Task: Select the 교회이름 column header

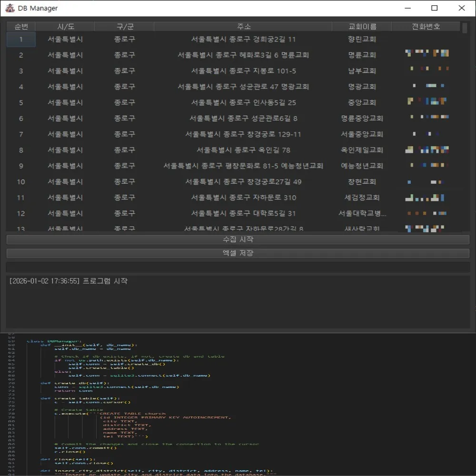Action: pyautogui.click(x=362, y=26)
